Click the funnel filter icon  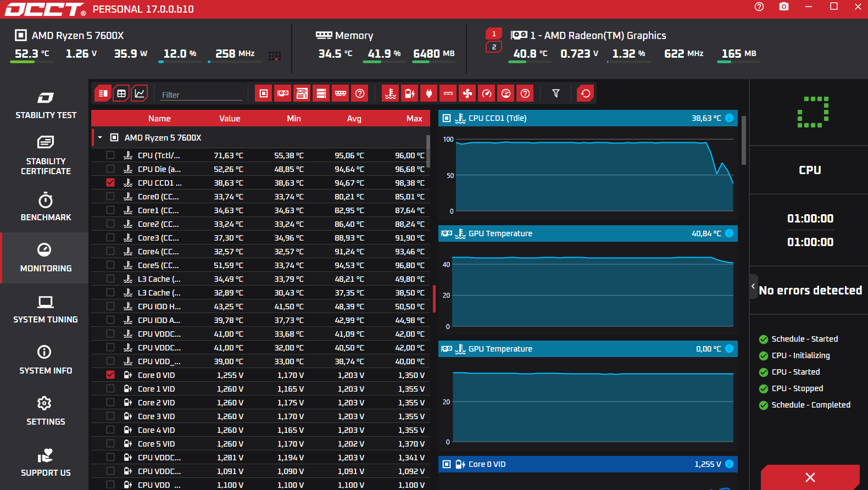click(556, 93)
